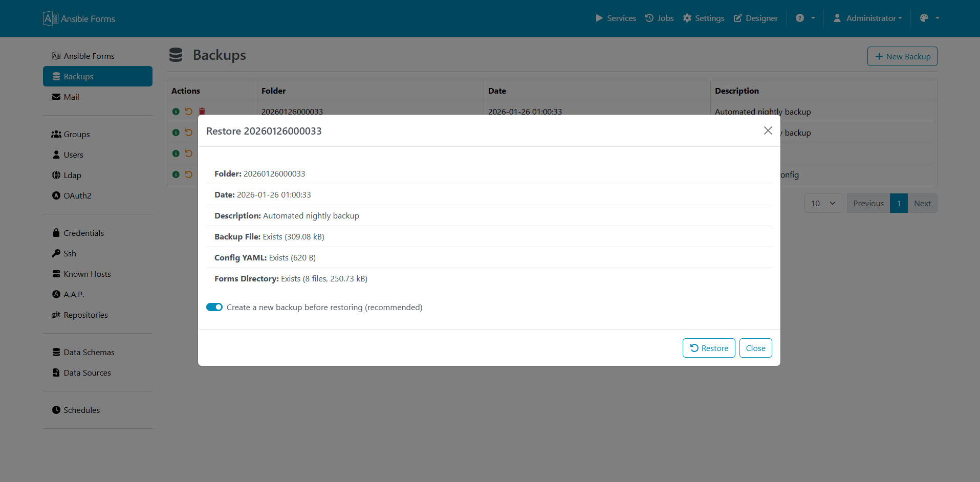Open the Jobs page from navbar
980x482 pixels.
coord(659,18)
